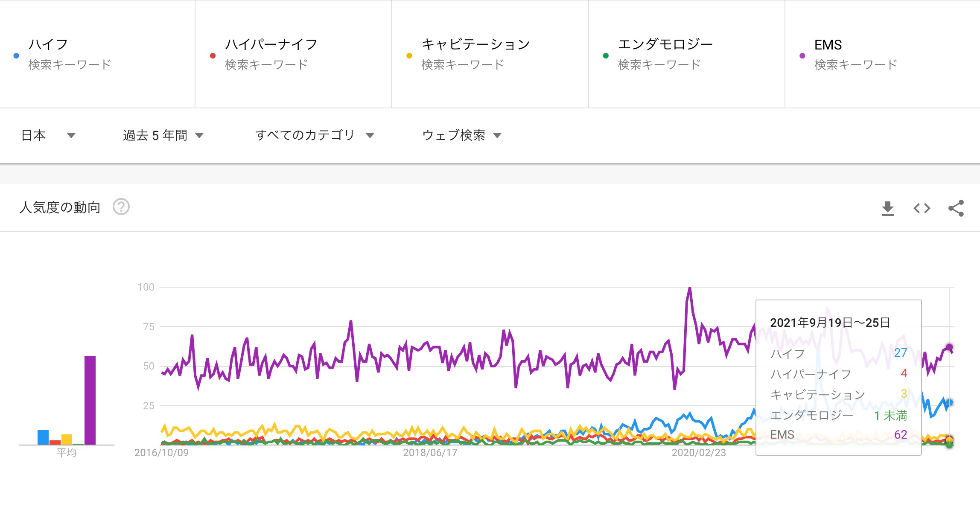Click the purple EMS average bar
Screen dimensions: 980x518
90,400
